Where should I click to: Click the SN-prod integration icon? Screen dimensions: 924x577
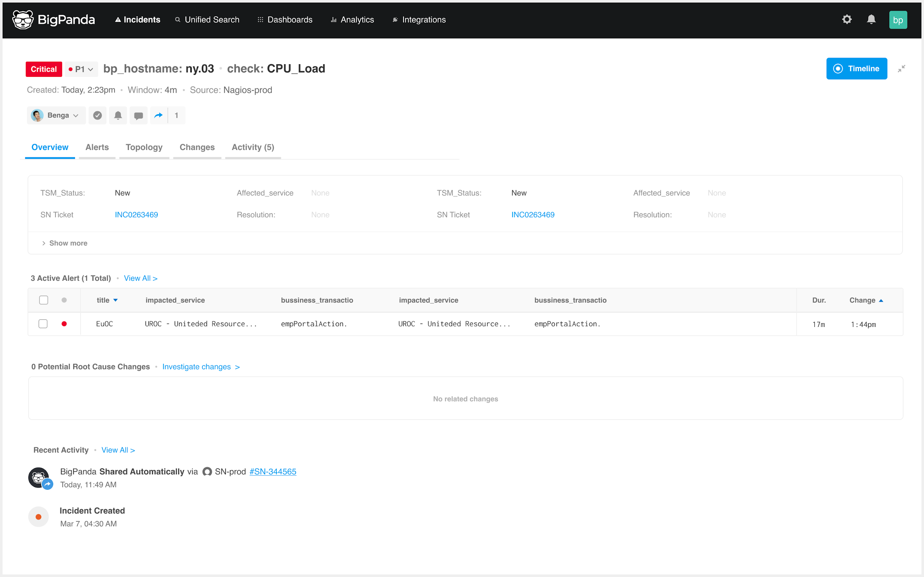[207, 472]
